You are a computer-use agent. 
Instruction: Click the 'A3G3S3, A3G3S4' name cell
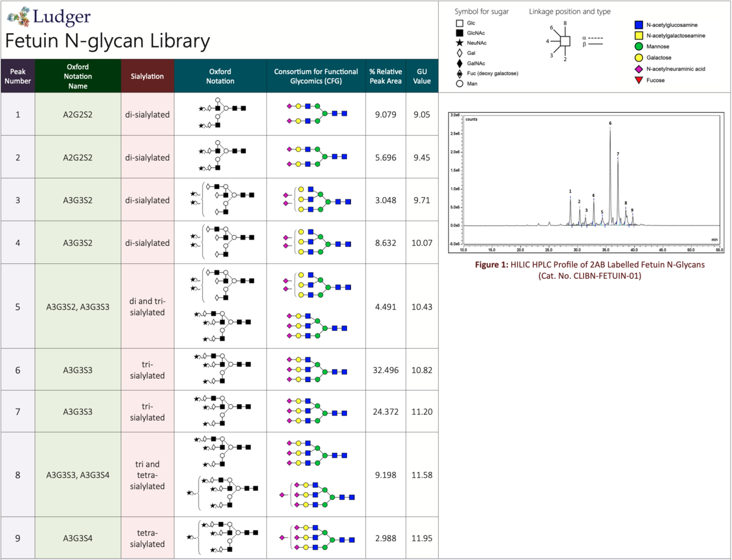(x=78, y=475)
